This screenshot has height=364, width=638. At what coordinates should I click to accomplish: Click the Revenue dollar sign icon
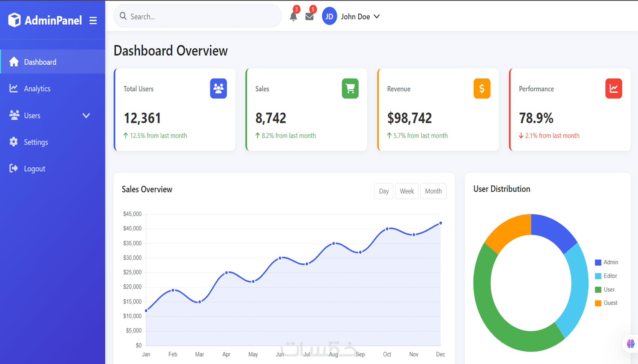point(482,89)
